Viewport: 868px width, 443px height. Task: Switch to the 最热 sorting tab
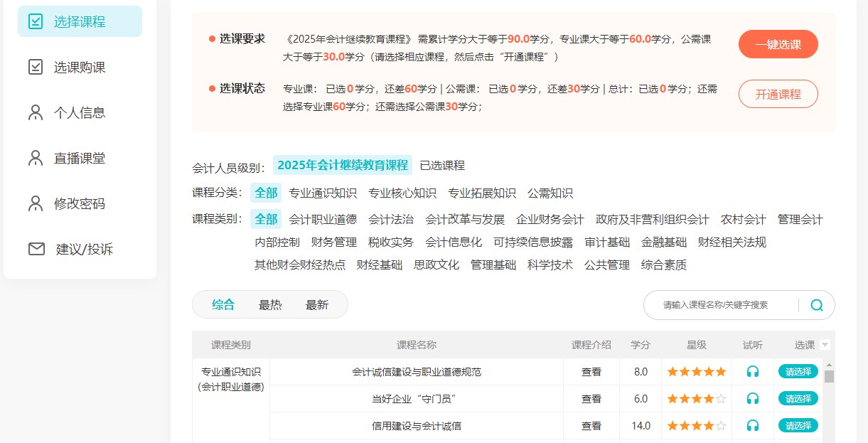(x=270, y=305)
